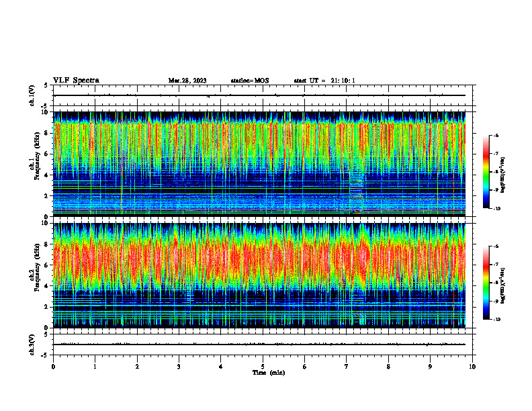532x411 pixels.
Task: Click the "VLF Spectra" plot title
Action: click(76, 81)
